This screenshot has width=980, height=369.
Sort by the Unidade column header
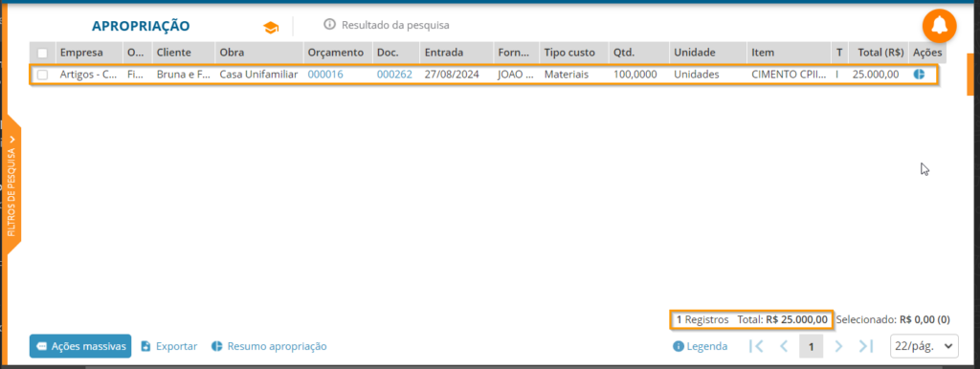(695, 53)
